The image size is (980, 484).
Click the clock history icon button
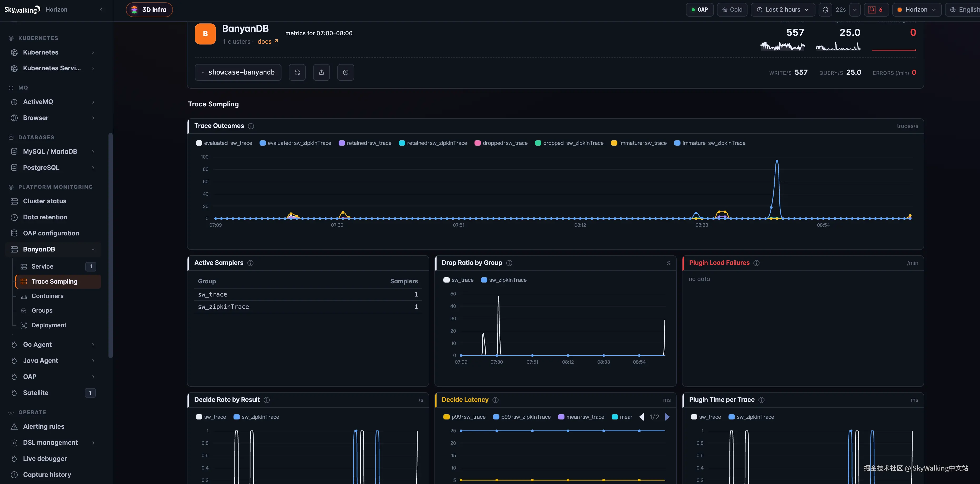coord(345,72)
